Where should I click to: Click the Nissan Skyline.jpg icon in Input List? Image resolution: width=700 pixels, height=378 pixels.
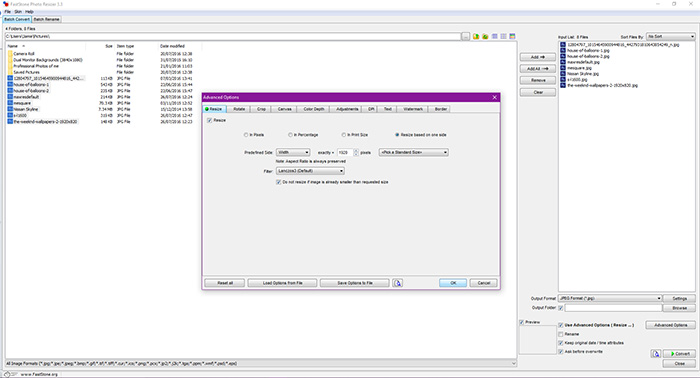tap(563, 74)
